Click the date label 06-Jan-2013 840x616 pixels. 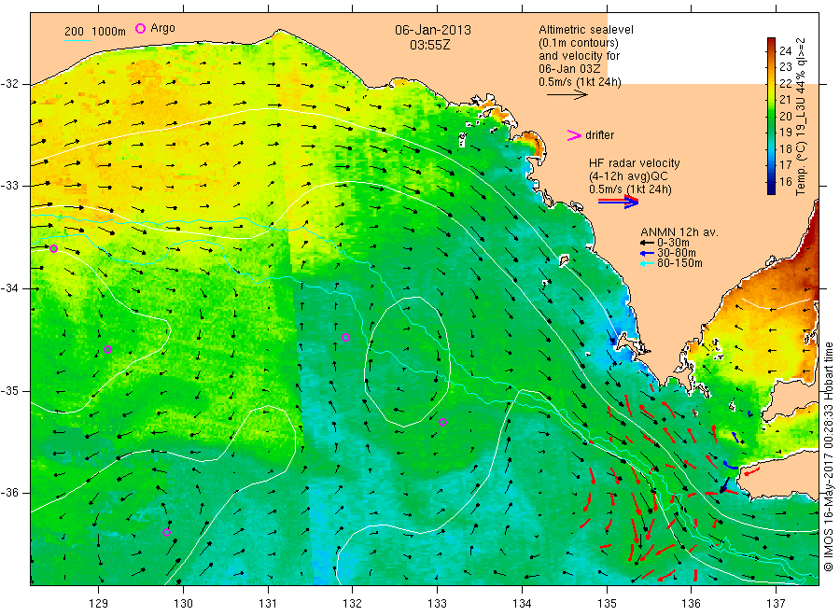coord(433,30)
